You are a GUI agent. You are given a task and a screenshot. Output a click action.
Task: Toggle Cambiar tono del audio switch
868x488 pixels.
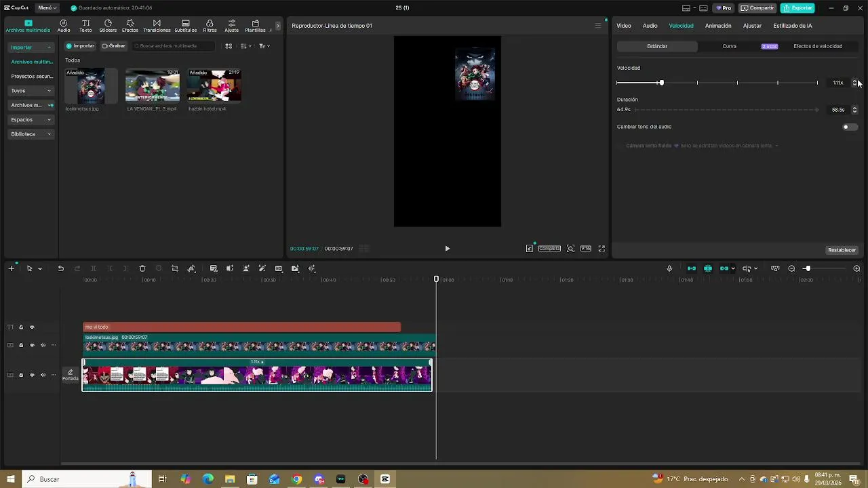[850, 127]
